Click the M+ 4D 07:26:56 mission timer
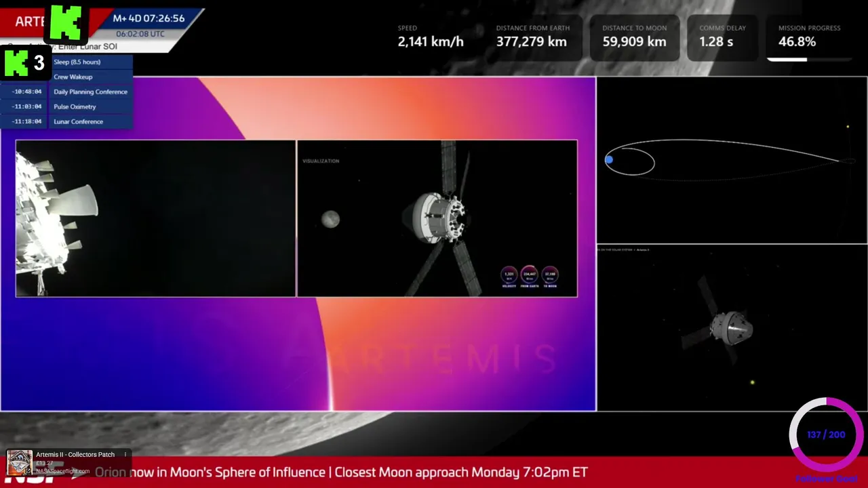The image size is (868, 488). pyautogui.click(x=149, y=18)
